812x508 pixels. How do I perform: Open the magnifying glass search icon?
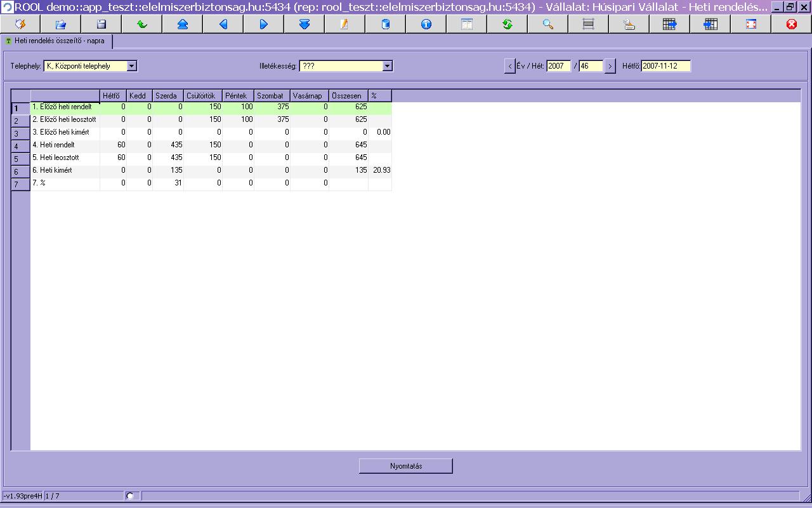click(x=547, y=24)
